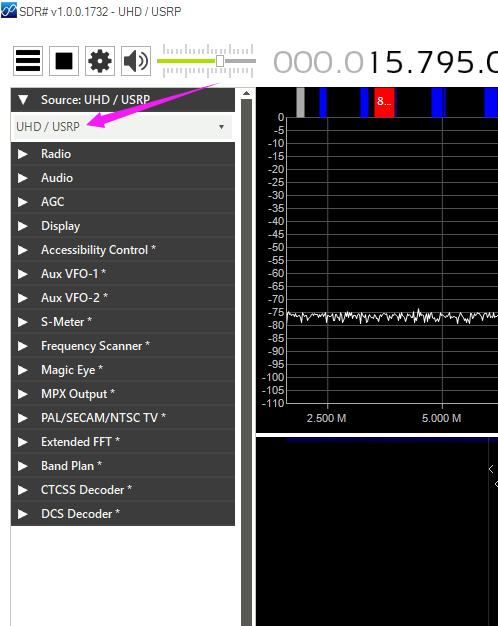Viewport: 498px width, 626px height.
Task: Expand the DCS Decoder panel
Action: coord(123,513)
